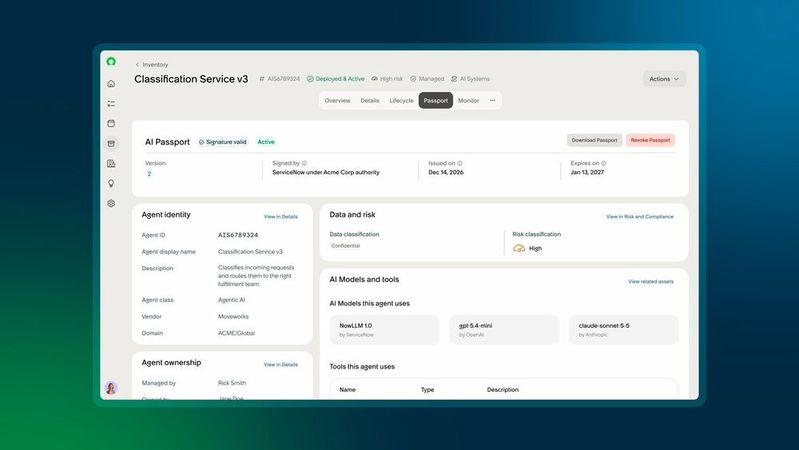Open View related assets link
The height and width of the screenshot is (450, 799).
tap(651, 281)
